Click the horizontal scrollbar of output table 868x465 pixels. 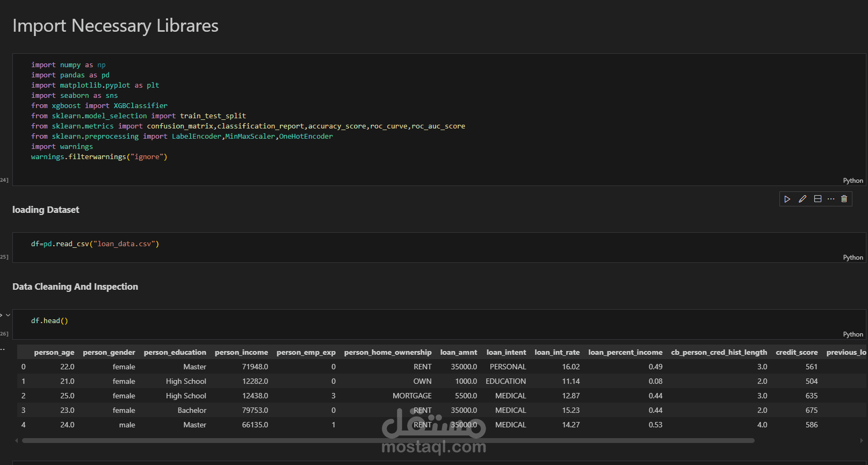[388, 440]
